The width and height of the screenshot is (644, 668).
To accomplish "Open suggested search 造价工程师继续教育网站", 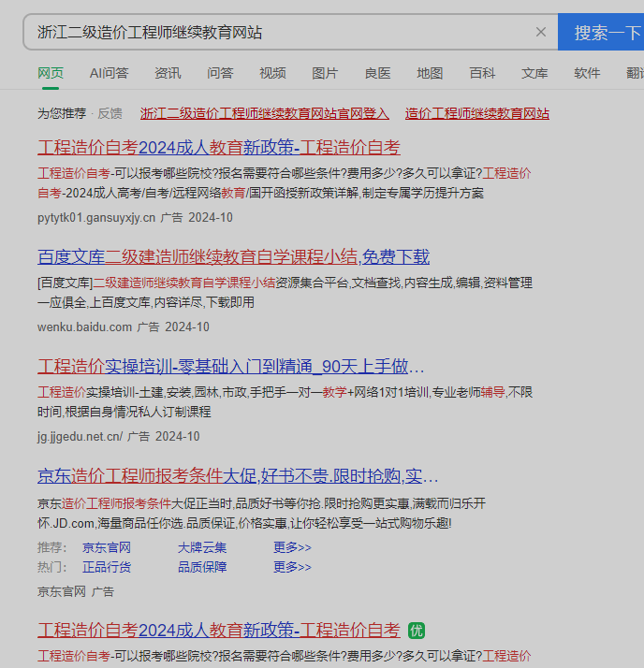I will click(477, 114).
